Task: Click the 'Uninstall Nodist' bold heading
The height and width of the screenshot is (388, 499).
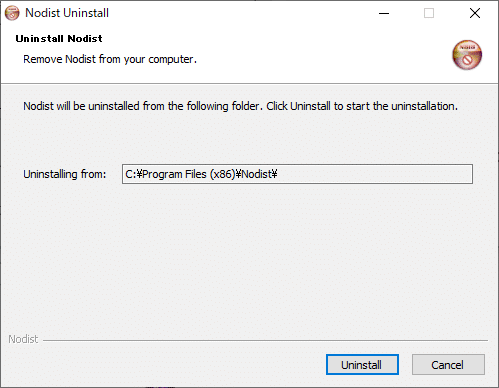Action: [59, 39]
